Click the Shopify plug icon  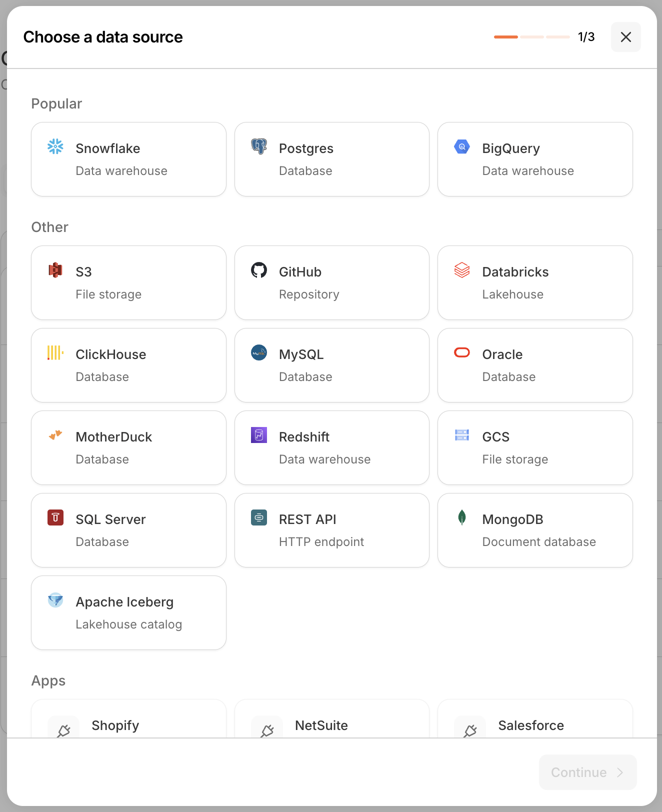63,730
